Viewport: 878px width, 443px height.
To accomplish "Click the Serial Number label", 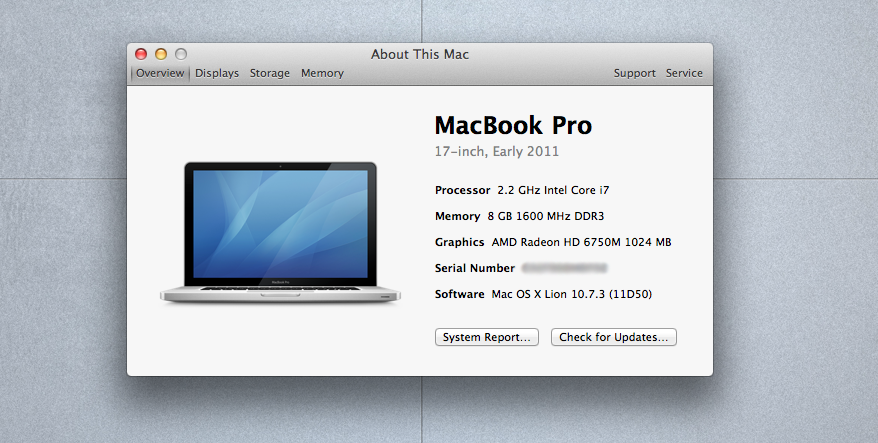I will click(x=475, y=268).
